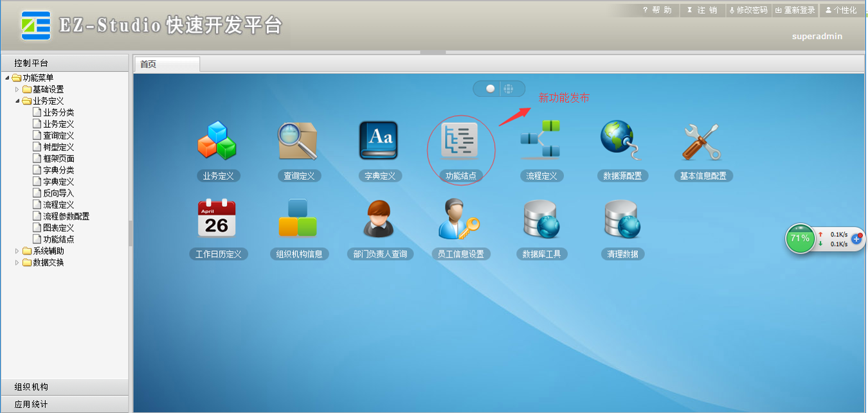This screenshot has width=868, height=413.
Task: Open the 数据库工具 database icon
Action: tap(541, 219)
